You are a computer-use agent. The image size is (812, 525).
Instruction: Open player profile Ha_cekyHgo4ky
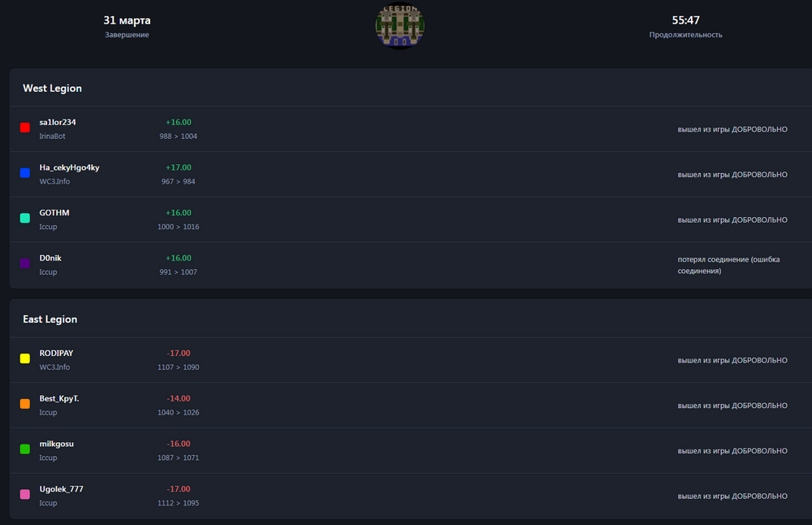click(x=69, y=167)
